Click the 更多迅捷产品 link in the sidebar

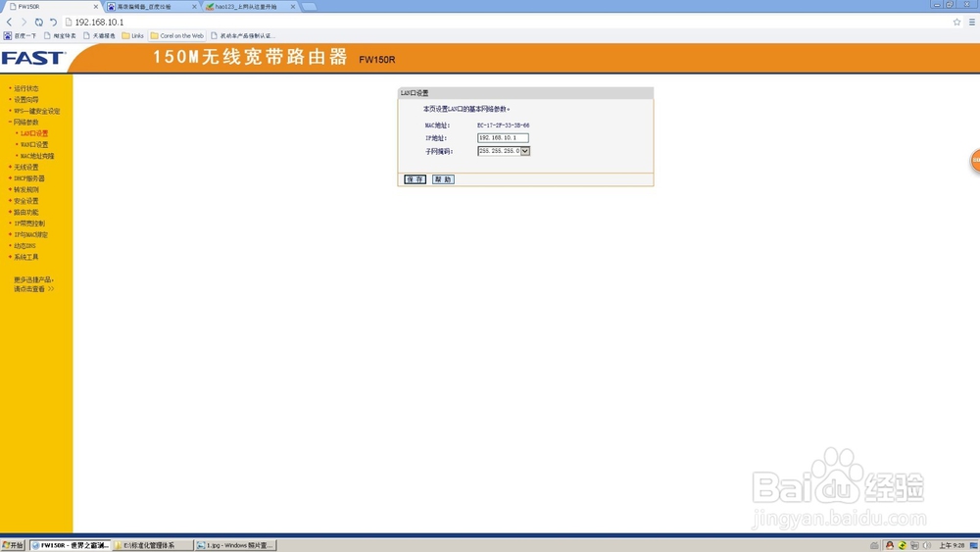point(33,283)
